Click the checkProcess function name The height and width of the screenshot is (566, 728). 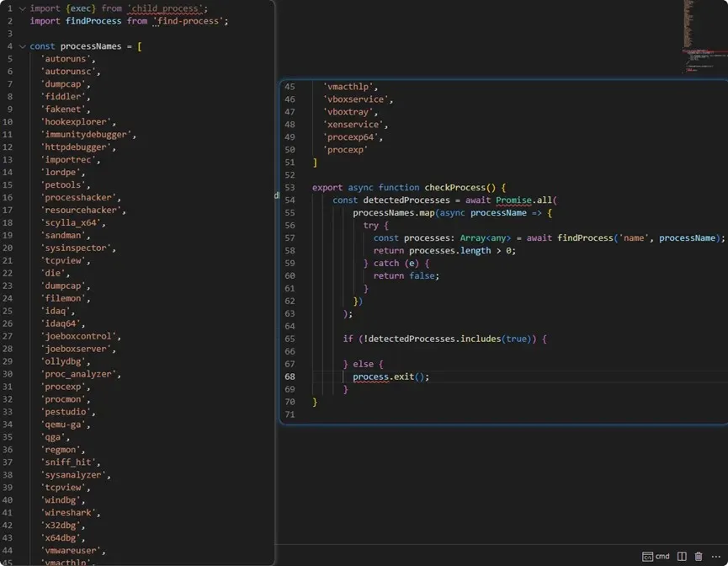point(455,188)
